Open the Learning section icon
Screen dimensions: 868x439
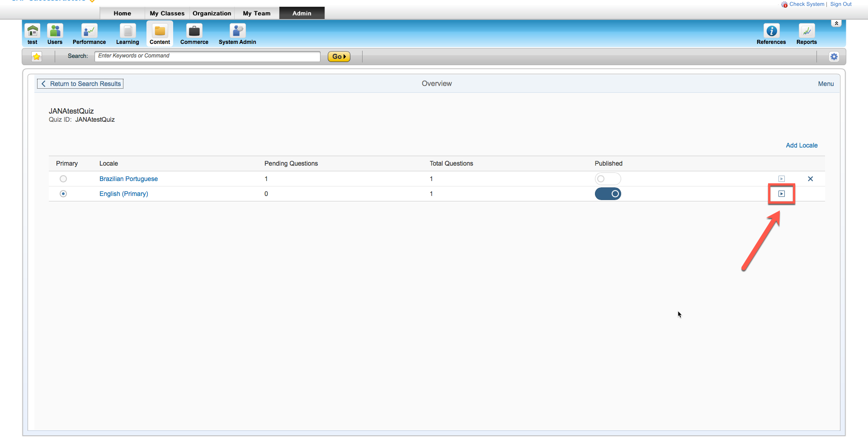(x=127, y=31)
